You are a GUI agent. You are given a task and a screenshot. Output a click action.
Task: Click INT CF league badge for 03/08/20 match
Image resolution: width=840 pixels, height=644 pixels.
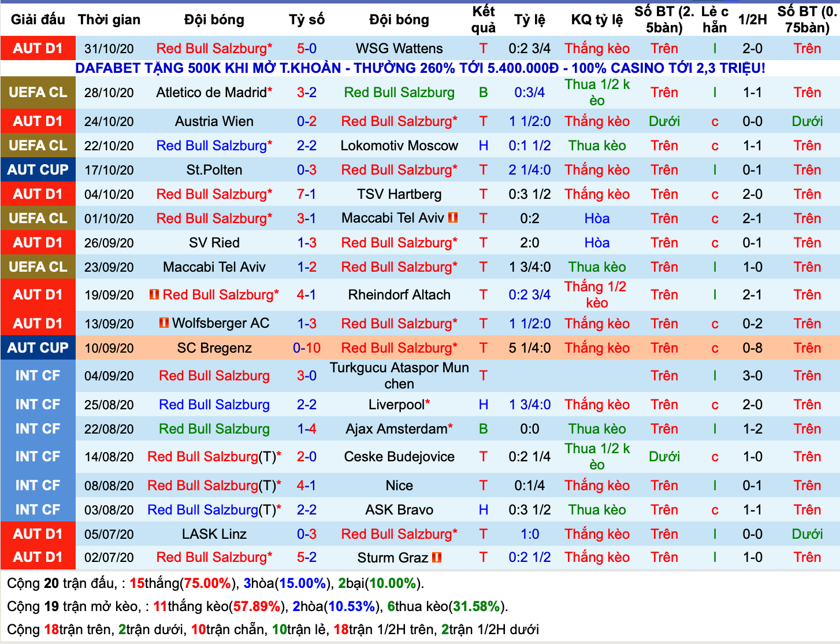(x=38, y=510)
